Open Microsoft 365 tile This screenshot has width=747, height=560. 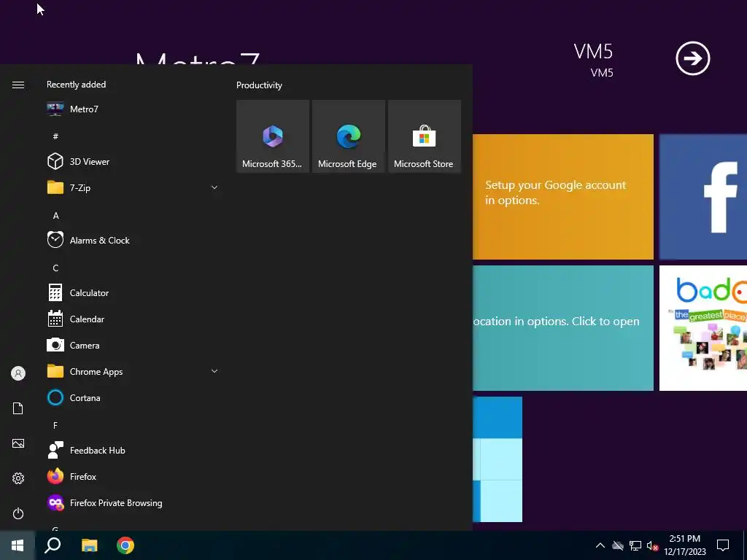click(x=273, y=136)
